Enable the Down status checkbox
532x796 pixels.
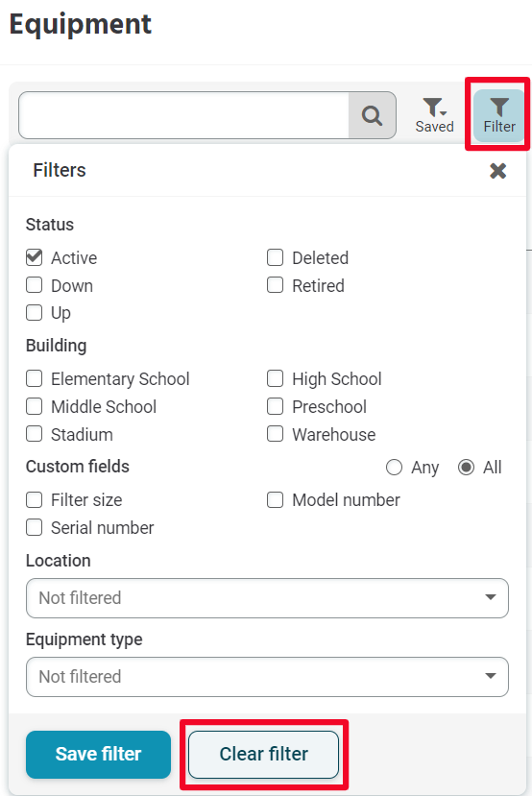tap(34, 285)
